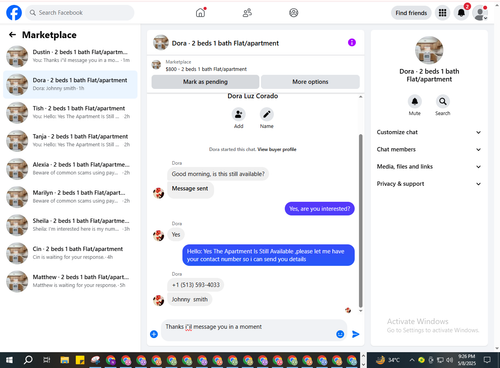The image size is (500, 368).
Task: Mute the conversation with the bell icon
Action: [x=415, y=101]
